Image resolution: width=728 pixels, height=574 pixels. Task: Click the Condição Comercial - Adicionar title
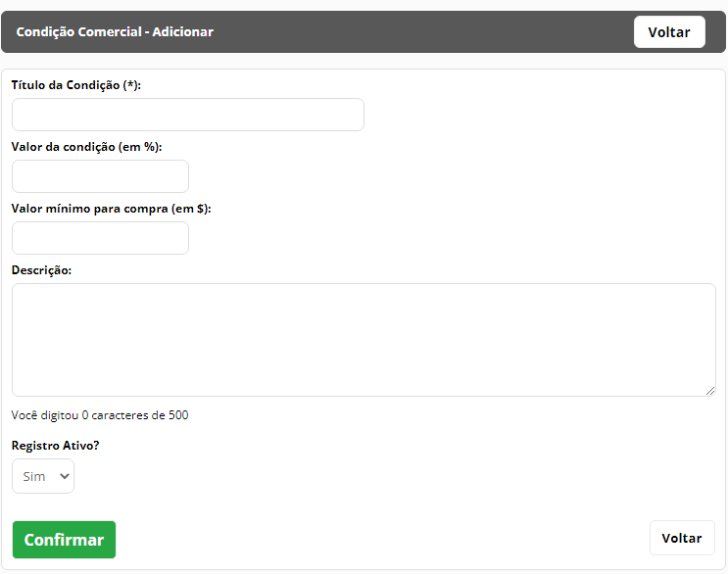click(x=115, y=32)
